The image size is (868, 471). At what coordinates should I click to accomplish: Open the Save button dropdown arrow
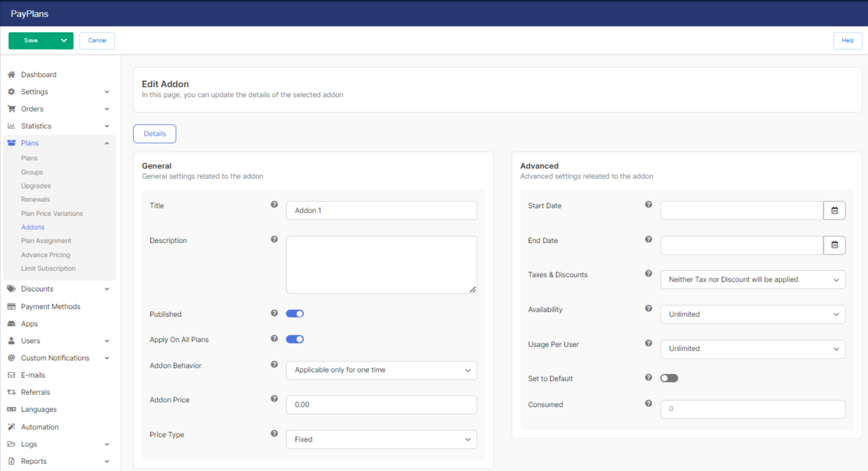[64, 41]
